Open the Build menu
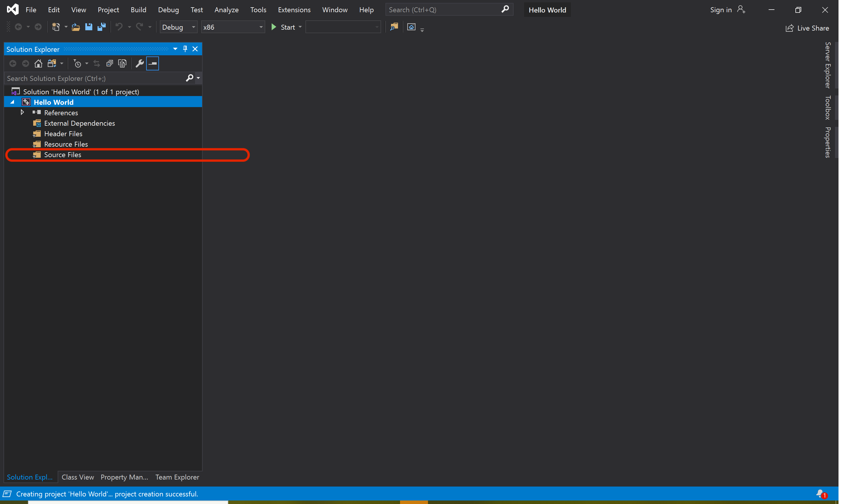The image size is (842, 504). pyautogui.click(x=138, y=10)
